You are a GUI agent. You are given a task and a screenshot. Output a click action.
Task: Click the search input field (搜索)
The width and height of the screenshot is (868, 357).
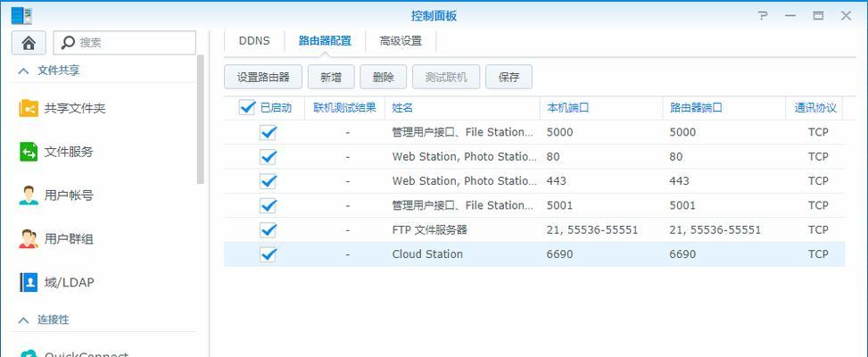[125, 43]
